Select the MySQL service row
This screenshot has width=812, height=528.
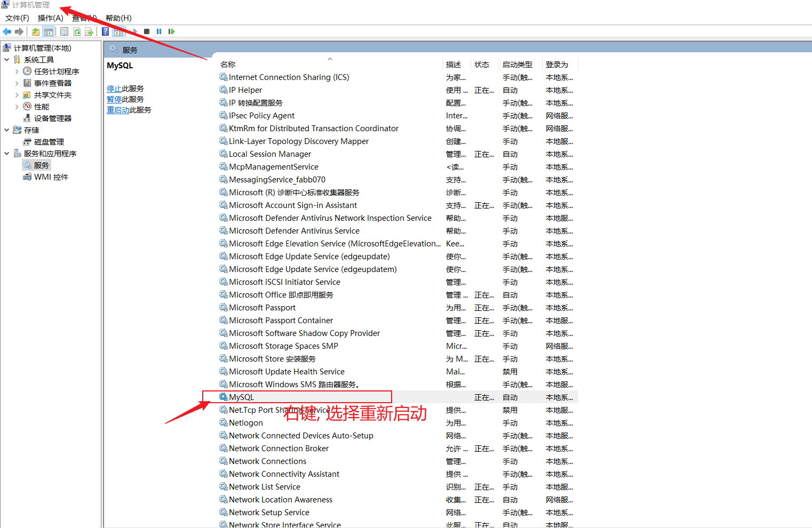(398, 397)
